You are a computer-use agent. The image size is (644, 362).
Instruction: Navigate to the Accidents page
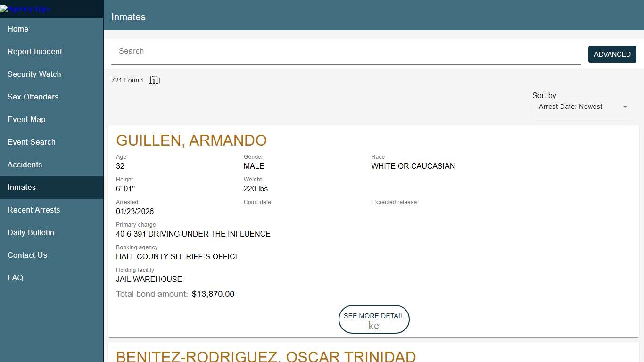point(25,165)
